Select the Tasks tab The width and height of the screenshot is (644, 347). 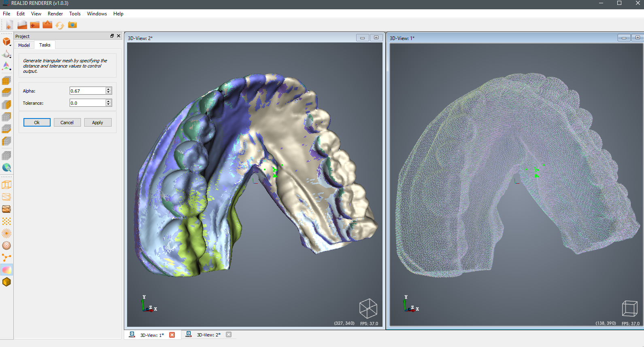point(45,45)
